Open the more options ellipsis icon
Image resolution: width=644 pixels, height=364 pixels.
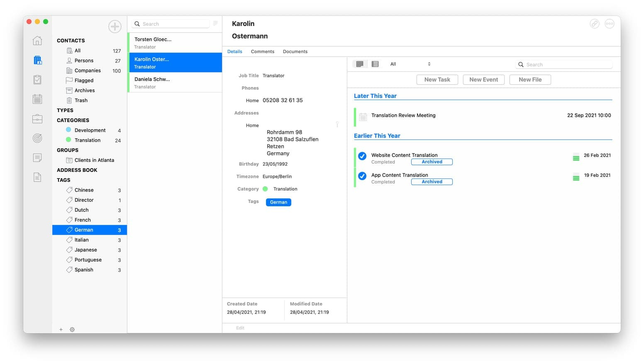coord(610,24)
